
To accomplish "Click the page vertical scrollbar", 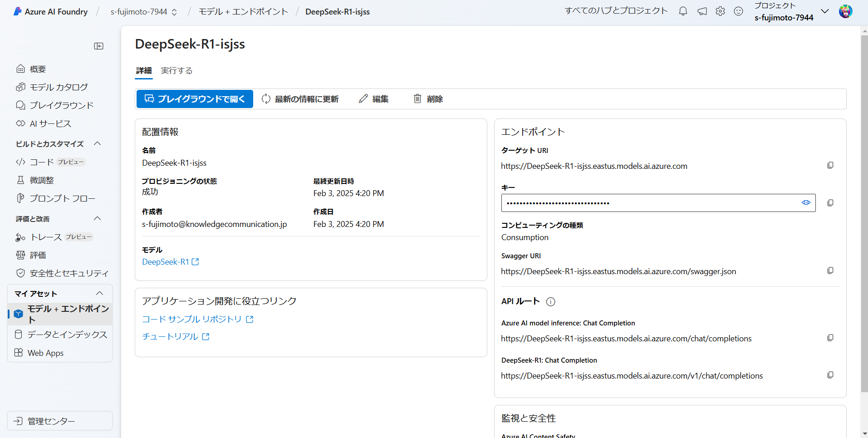I will point(864,213).
